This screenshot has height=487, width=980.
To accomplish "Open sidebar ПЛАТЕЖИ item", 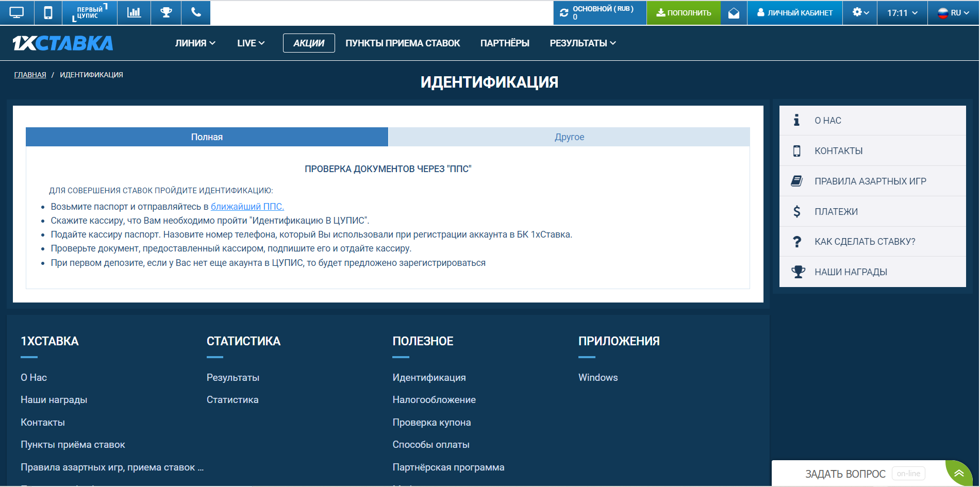I will tap(872, 211).
